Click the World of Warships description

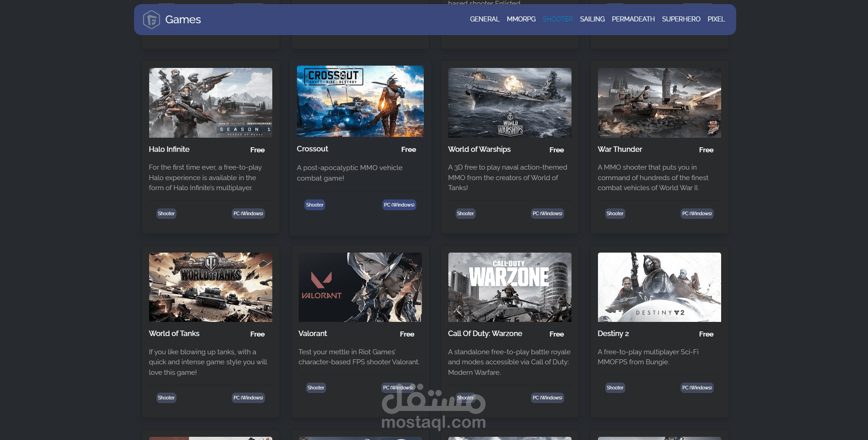(508, 177)
